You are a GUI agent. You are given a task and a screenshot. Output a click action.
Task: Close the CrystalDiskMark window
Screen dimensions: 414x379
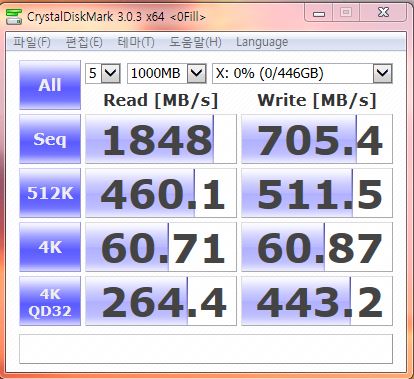tap(383, 13)
